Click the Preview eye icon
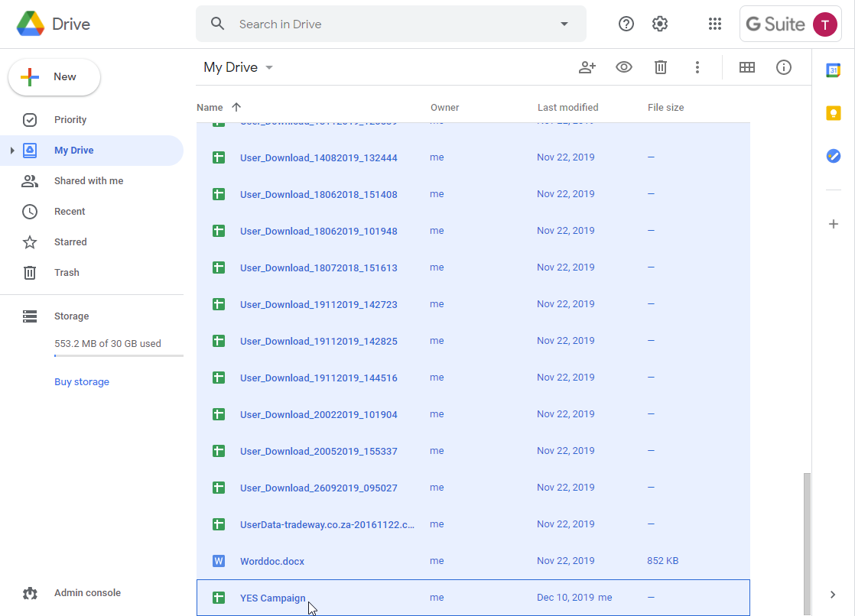 pos(624,67)
